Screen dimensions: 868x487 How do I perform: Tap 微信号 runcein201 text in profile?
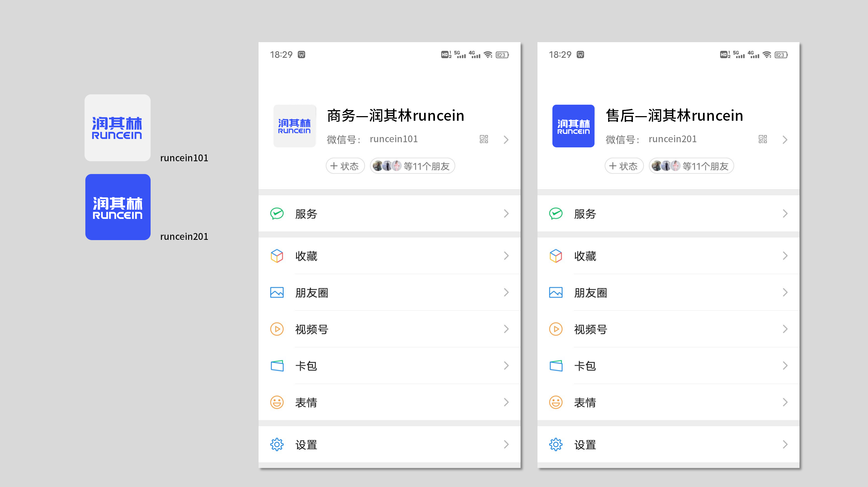[x=651, y=139]
